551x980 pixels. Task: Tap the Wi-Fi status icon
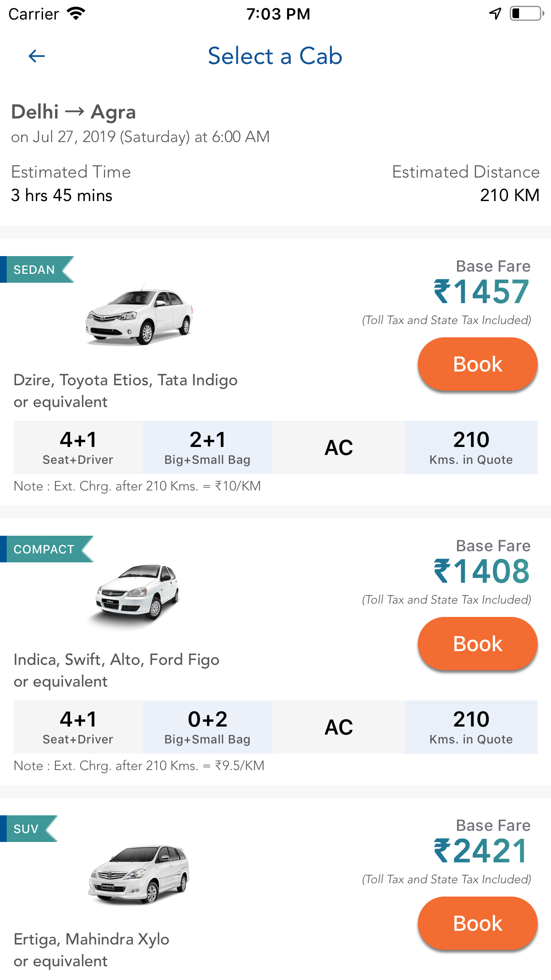point(76,14)
